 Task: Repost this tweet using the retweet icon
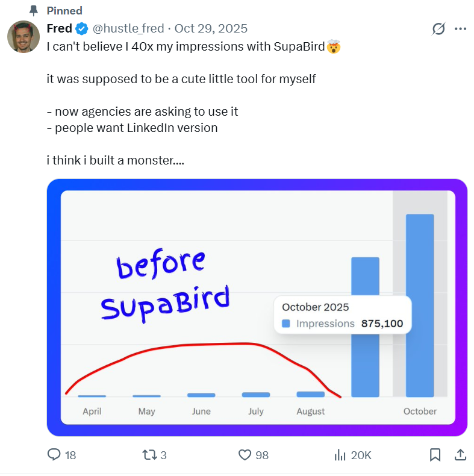pos(149,455)
